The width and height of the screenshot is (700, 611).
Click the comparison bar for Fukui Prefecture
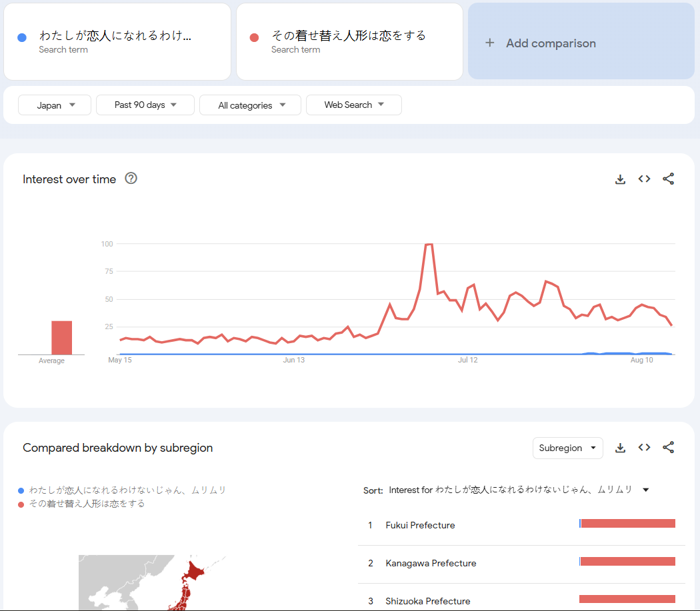pyautogui.click(x=627, y=524)
